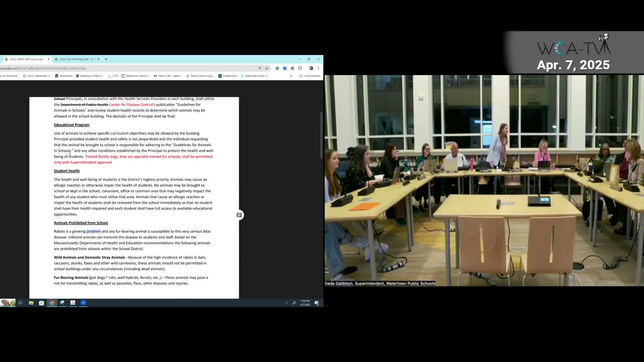644x362 pixels.
Task: Open the Inbox Gmail bookmark
Action: click(x=168, y=76)
